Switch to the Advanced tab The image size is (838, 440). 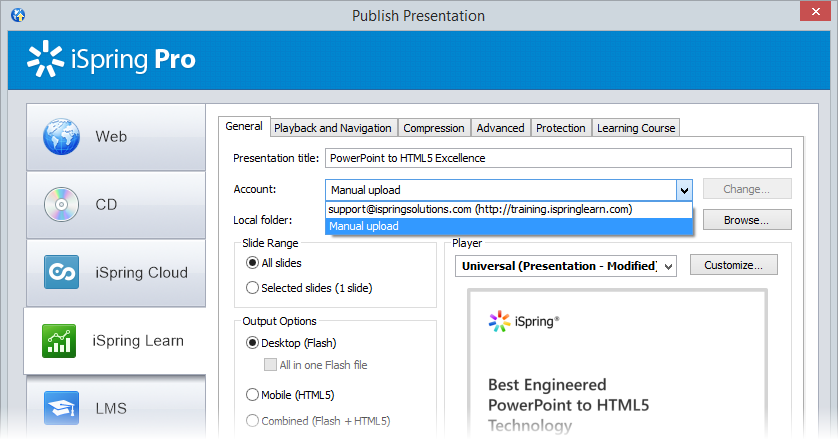[x=500, y=128]
